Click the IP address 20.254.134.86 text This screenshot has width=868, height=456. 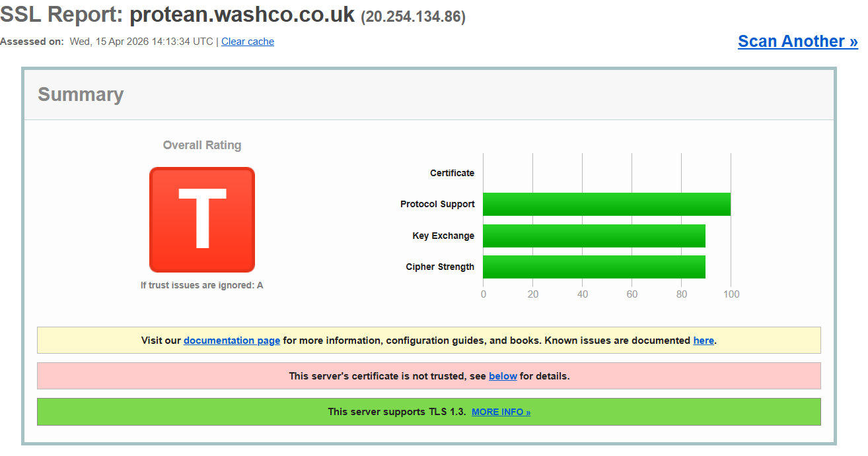click(x=414, y=17)
